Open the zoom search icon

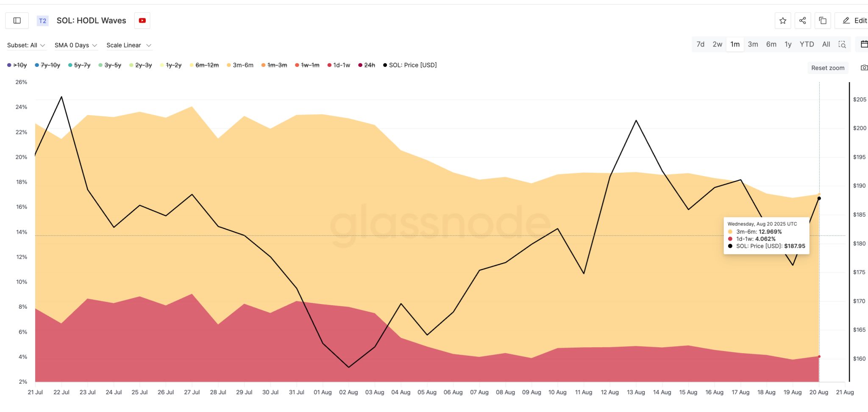[842, 44]
